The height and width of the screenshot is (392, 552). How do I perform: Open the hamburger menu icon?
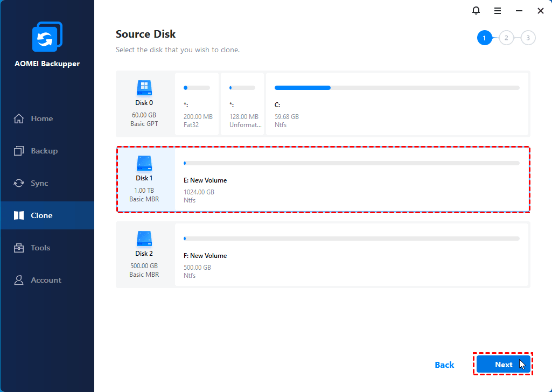point(498,11)
